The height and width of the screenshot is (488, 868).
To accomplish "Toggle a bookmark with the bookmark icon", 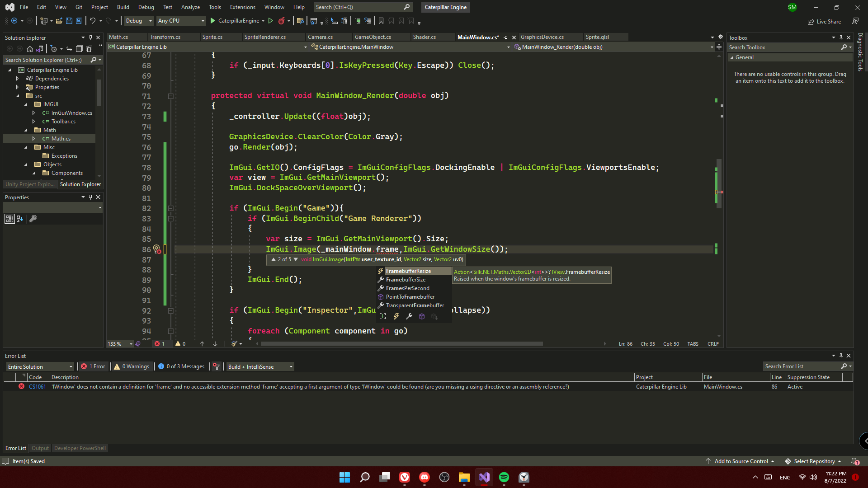I will [381, 21].
